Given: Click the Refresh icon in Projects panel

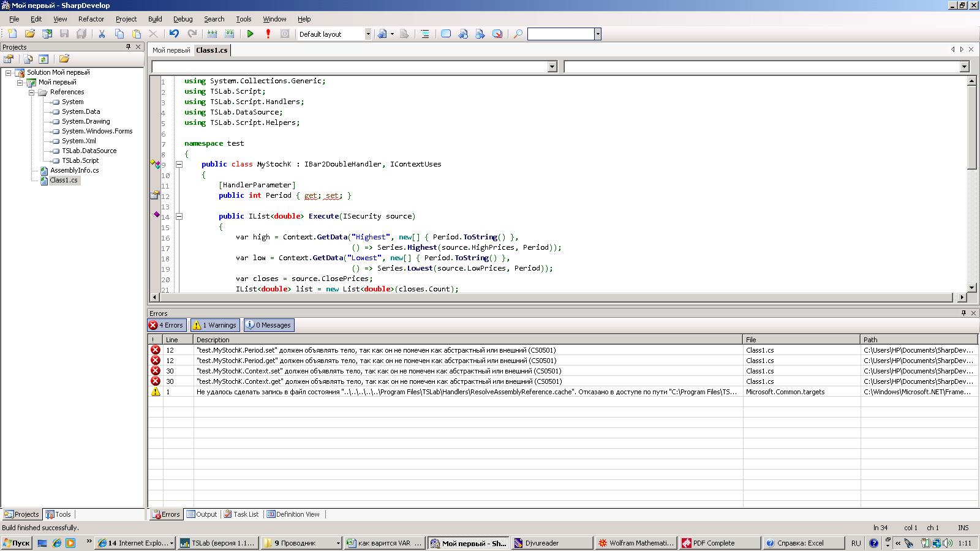Looking at the screenshot, I should pyautogui.click(x=43, y=59).
